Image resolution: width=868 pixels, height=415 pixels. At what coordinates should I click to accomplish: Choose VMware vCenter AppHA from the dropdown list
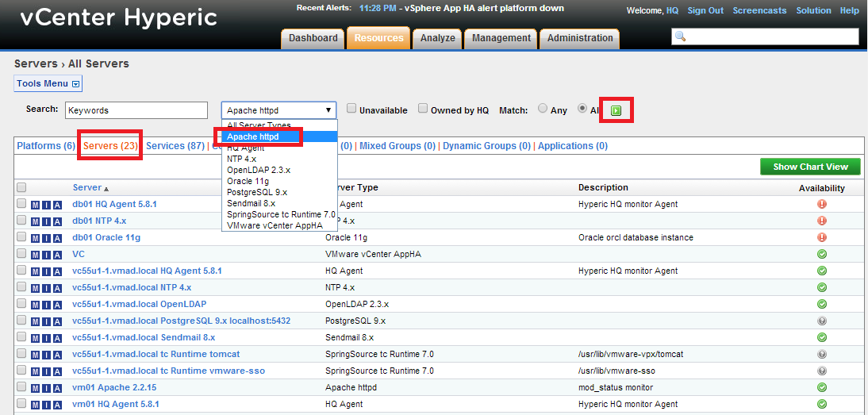279,225
